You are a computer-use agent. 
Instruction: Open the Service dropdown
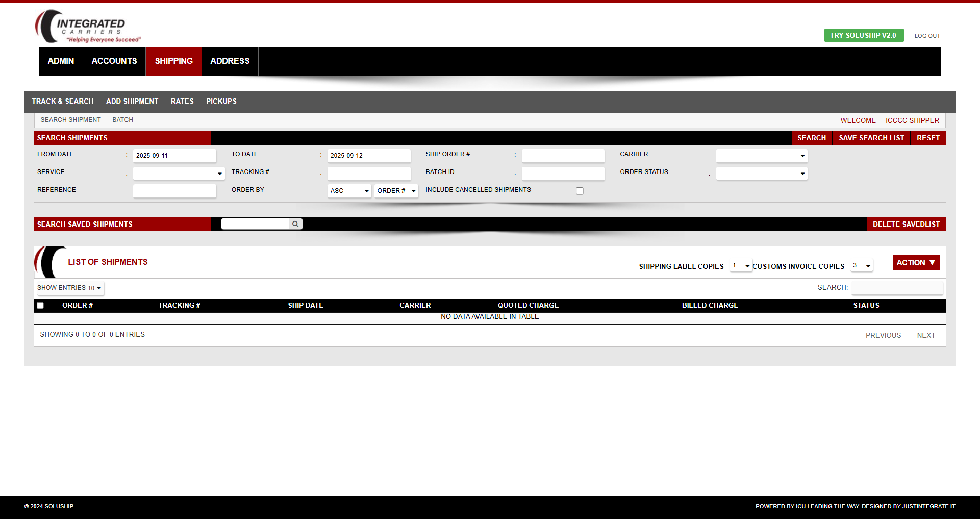(179, 174)
